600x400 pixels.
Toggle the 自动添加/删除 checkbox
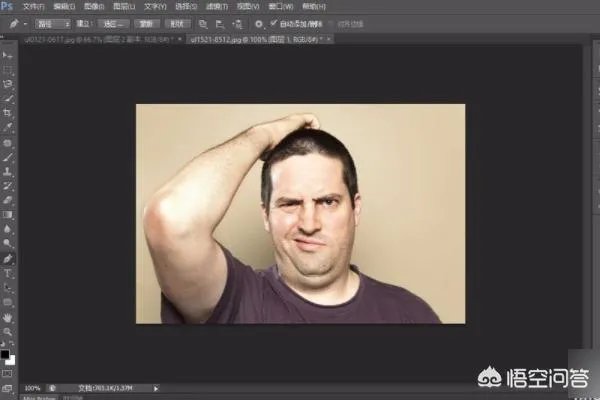[274, 23]
